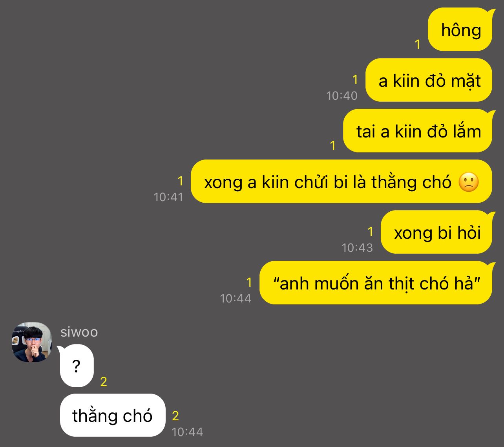Image resolution: width=504 pixels, height=447 pixels.
Task: Open the siwoo sender name
Action: [79, 332]
